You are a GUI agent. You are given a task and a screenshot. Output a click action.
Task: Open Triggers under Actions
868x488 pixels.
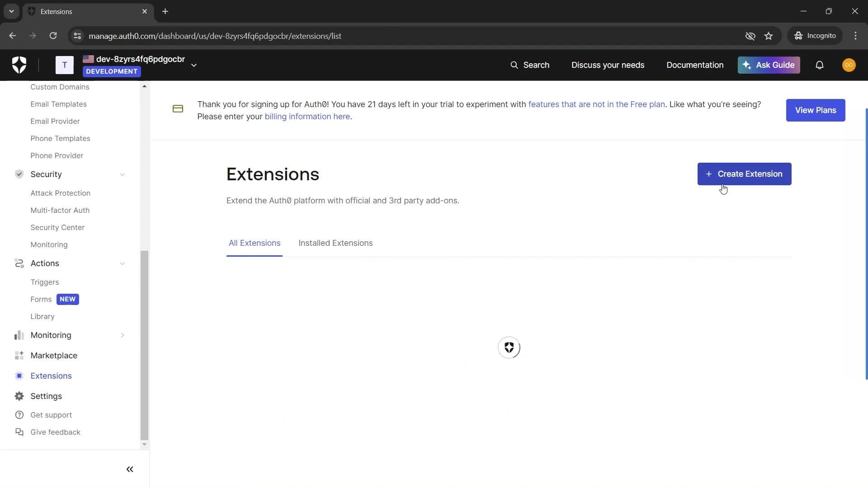click(44, 282)
